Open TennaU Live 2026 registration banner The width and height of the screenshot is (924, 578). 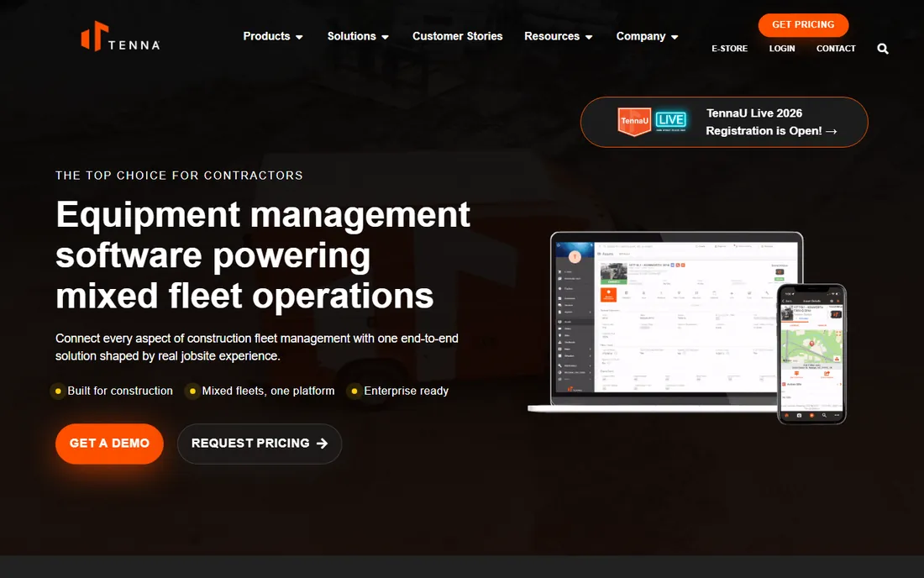pos(724,122)
